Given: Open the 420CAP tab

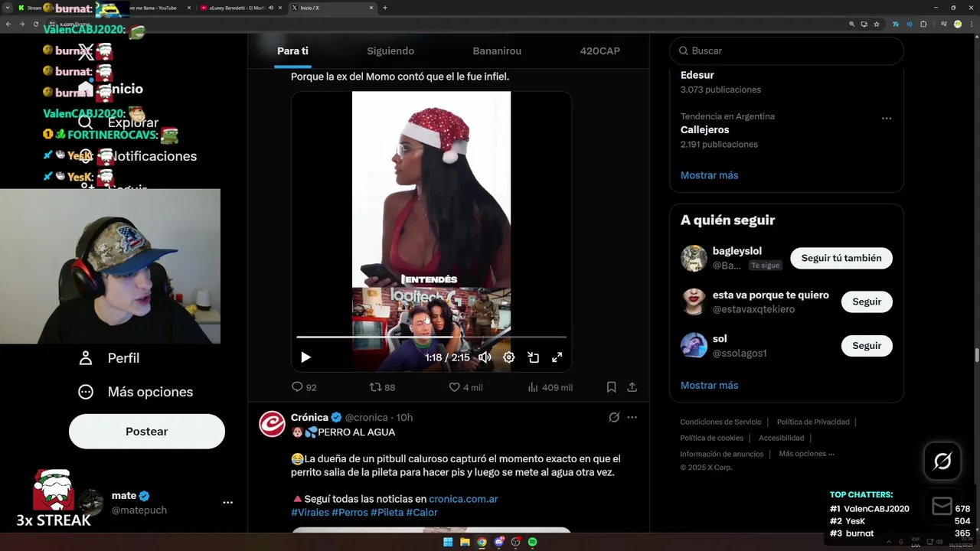Looking at the screenshot, I should (600, 51).
